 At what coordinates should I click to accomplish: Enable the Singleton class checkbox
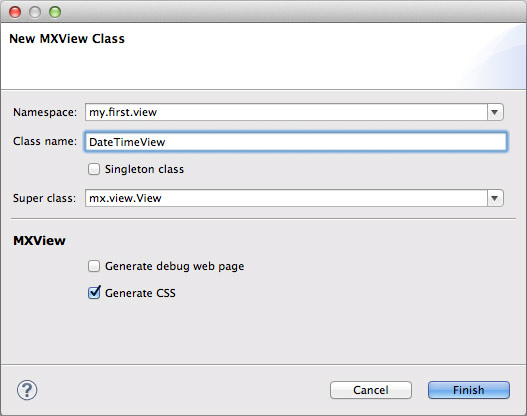[94, 169]
